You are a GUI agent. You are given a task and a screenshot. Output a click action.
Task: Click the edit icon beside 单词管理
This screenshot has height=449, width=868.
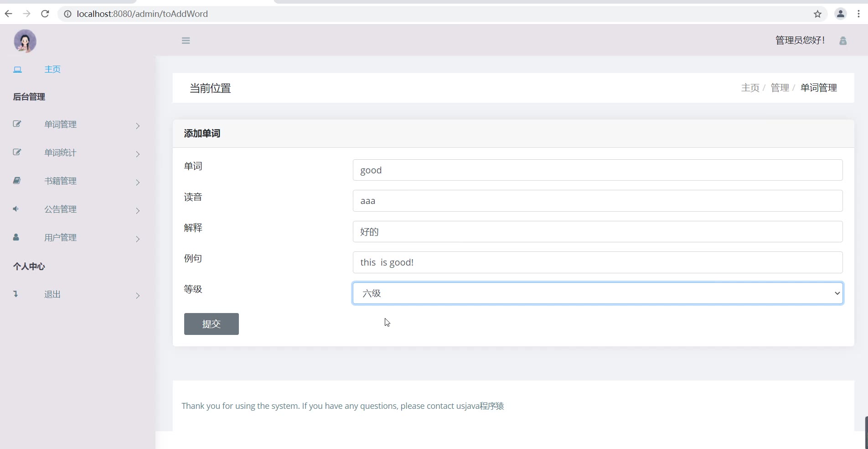(17, 124)
